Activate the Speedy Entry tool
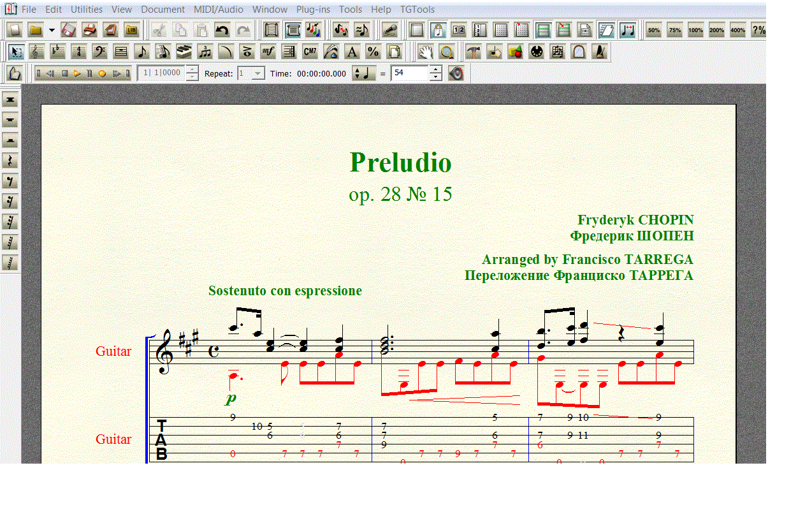 tap(163, 52)
